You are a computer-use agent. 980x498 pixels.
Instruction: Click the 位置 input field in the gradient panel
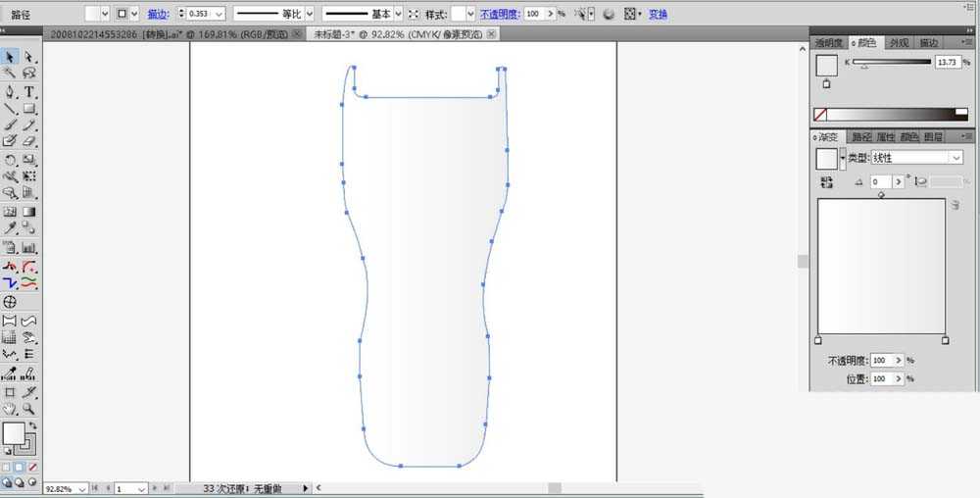tap(885, 378)
